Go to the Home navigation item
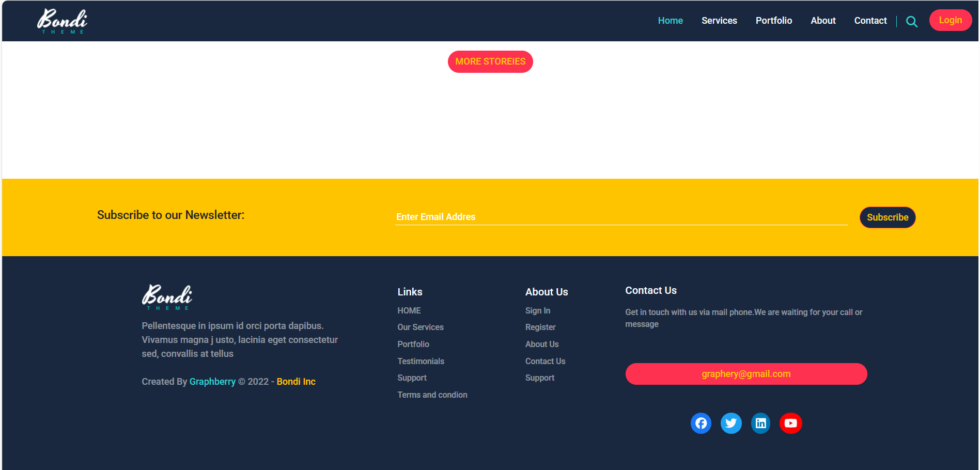 (x=670, y=21)
